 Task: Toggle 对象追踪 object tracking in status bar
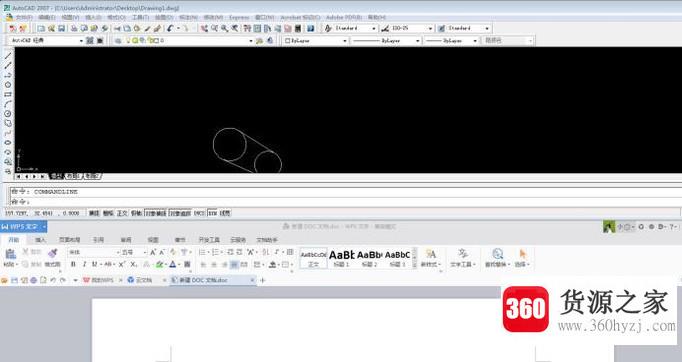(x=180, y=213)
